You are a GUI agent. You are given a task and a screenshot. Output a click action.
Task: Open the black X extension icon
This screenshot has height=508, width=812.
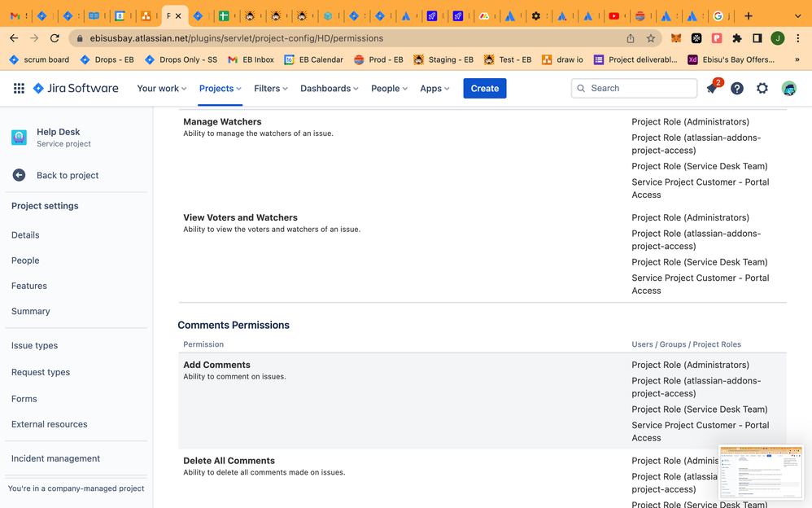pyautogui.click(x=696, y=37)
